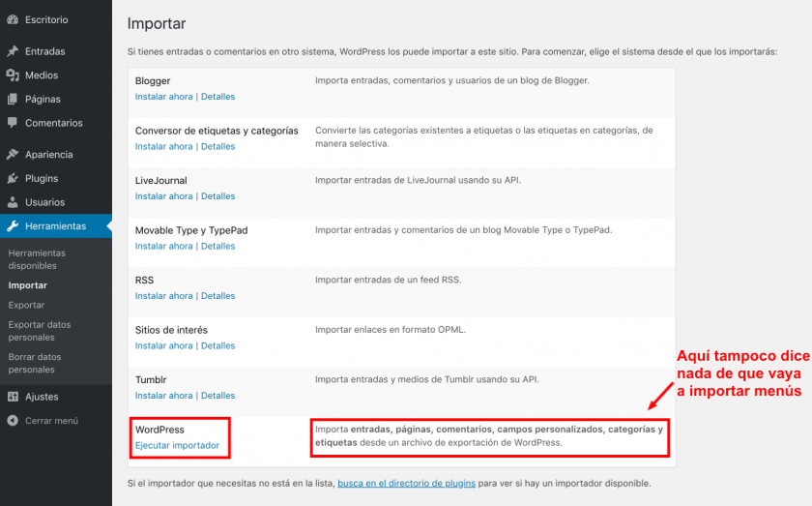Open Exportar datos personales page
Viewport: 812px width, 506px height.
[x=39, y=331]
